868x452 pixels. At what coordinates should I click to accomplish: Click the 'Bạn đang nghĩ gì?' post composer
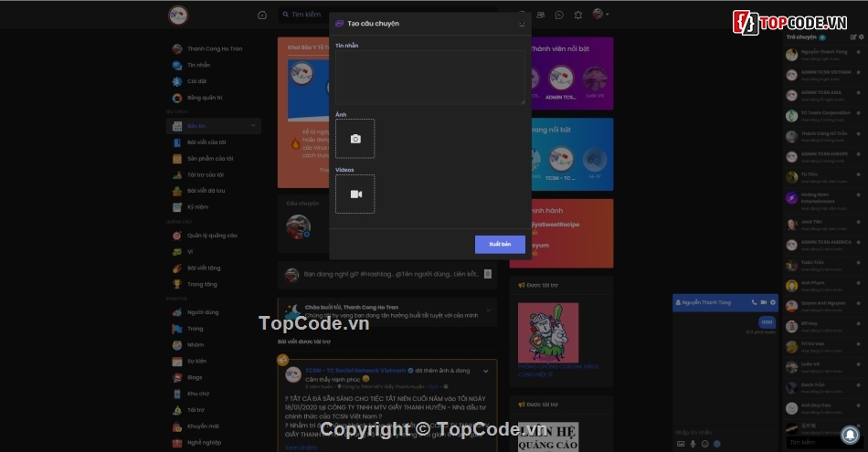(391, 275)
